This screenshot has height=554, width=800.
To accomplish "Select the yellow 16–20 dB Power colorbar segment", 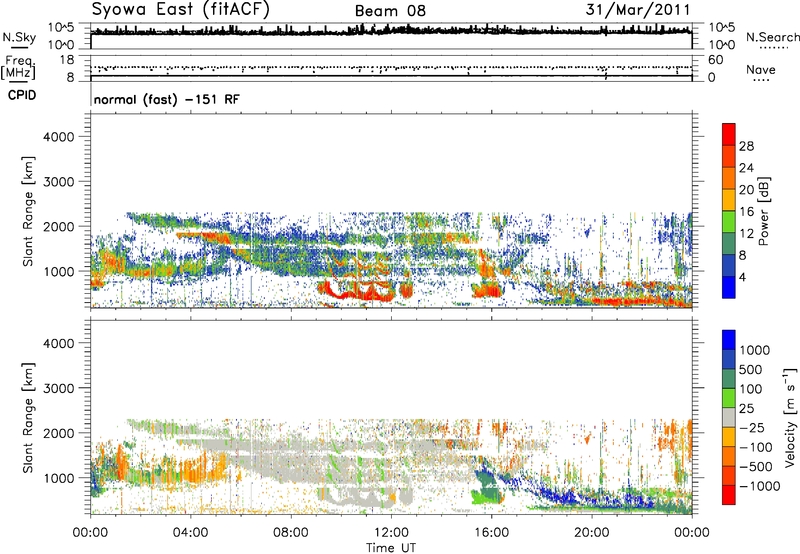I will pos(729,200).
